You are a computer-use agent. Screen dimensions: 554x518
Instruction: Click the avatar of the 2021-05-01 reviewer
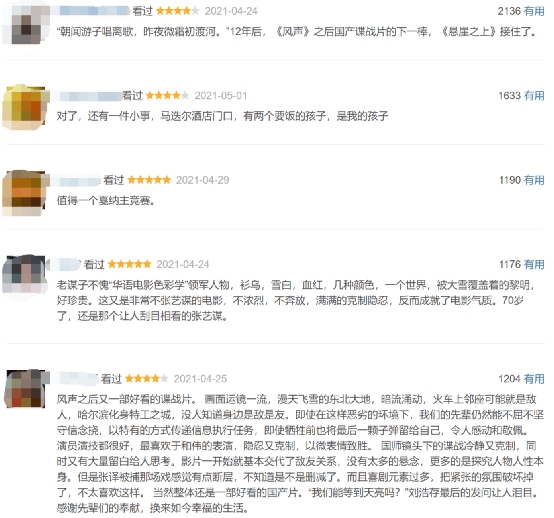[25, 107]
